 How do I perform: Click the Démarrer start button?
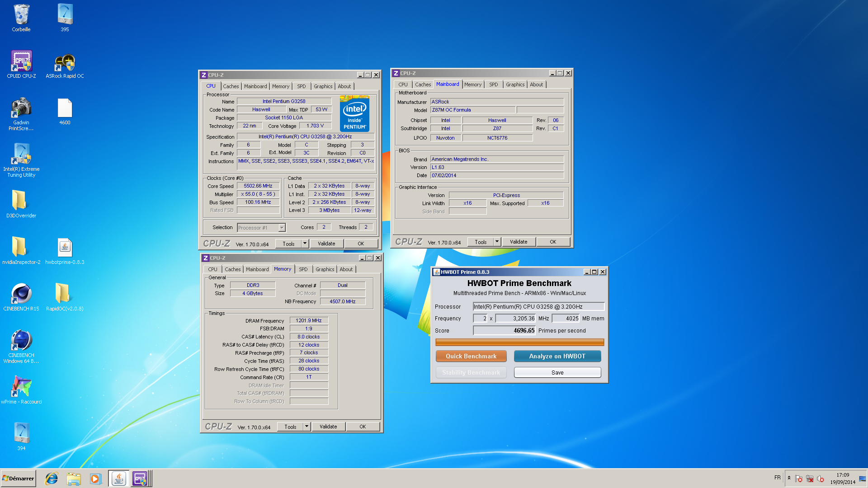click(18, 479)
